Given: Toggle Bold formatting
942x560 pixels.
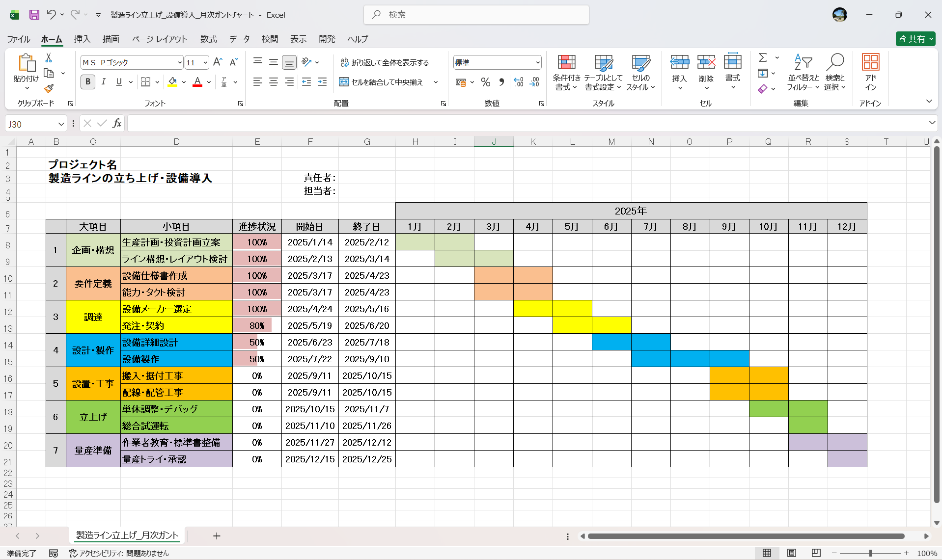Looking at the screenshot, I should (88, 82).
